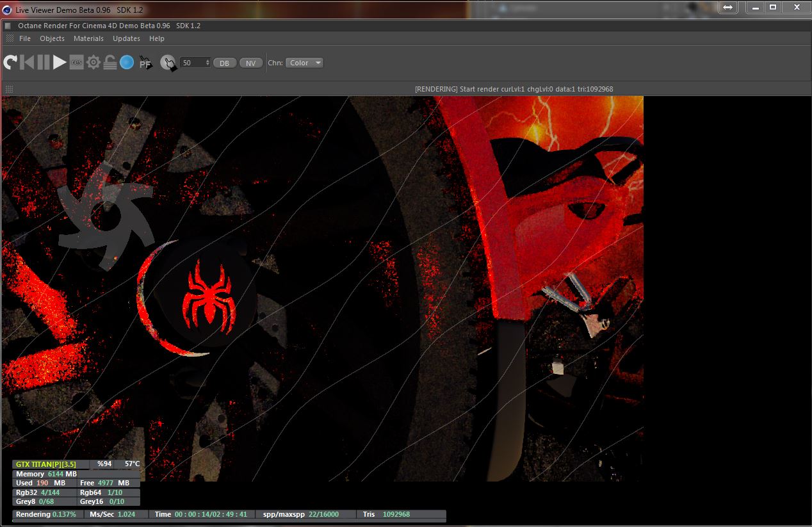The image size is (812, 527).
Task: Click the skip-to-start playback icon
Action: (28, 62)
